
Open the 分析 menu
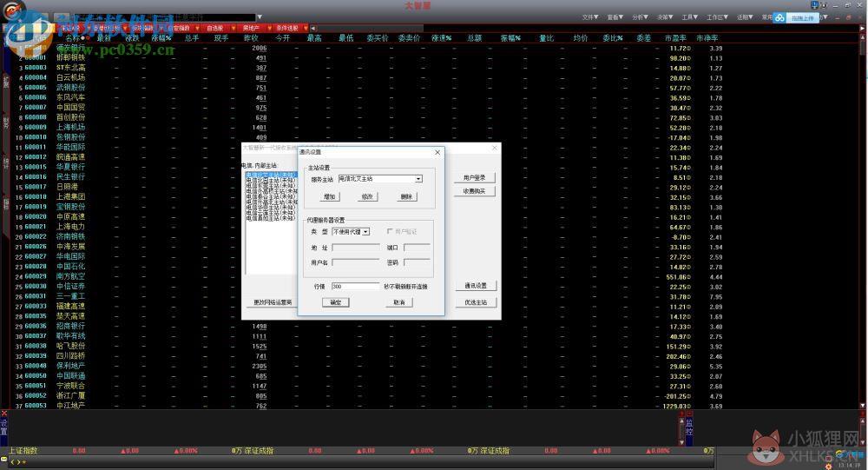coord(640,17)
